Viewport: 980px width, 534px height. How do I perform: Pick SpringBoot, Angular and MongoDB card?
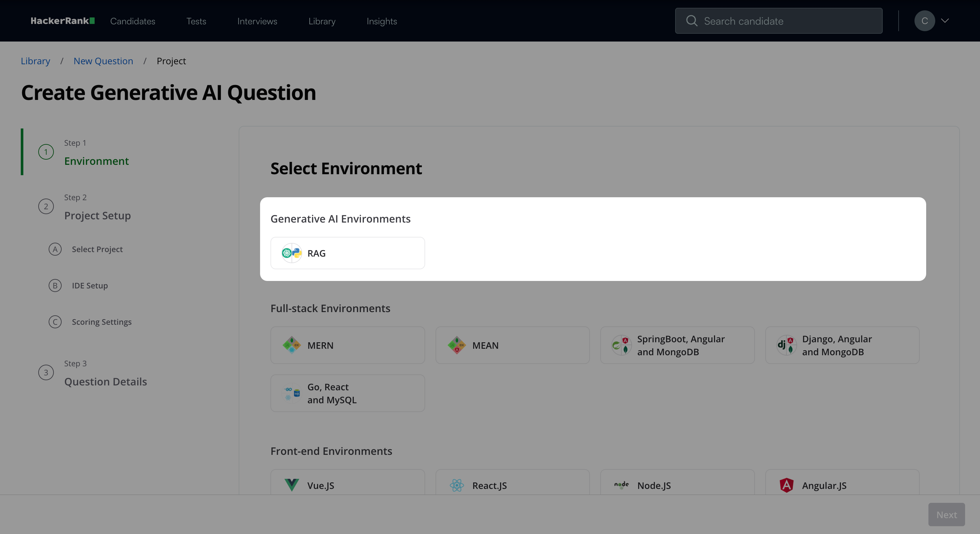point(677,345)
